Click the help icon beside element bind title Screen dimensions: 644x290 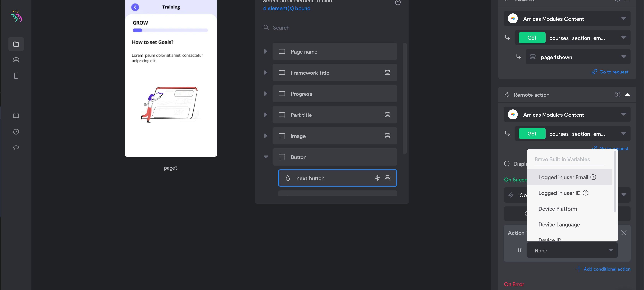(x=398, y=2)
